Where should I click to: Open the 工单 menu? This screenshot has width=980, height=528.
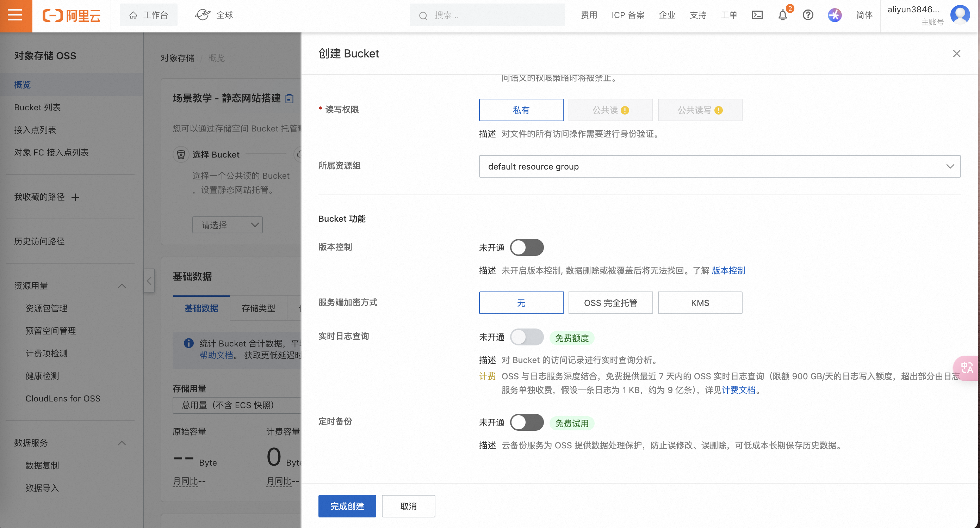pos(729,15)
